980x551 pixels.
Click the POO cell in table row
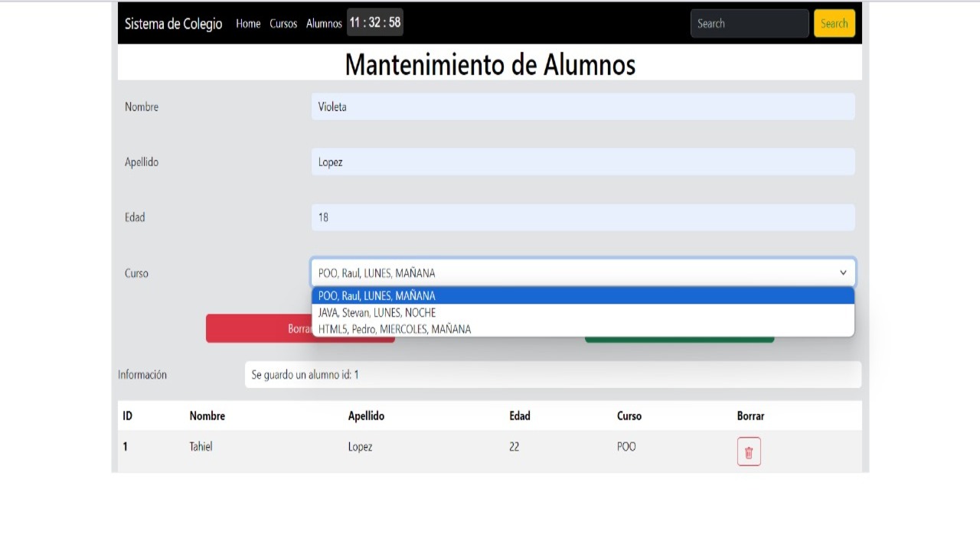coord(626,446)
